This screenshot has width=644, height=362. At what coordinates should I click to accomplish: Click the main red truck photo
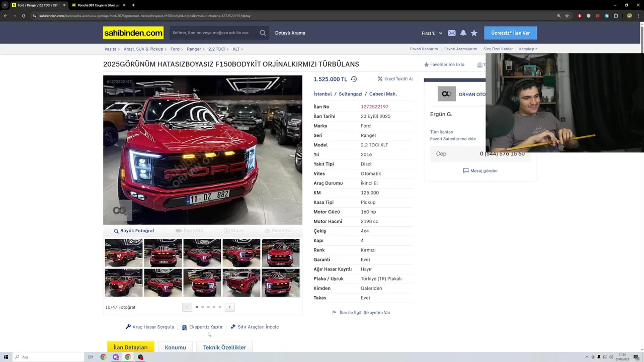[x=203, y=150]
